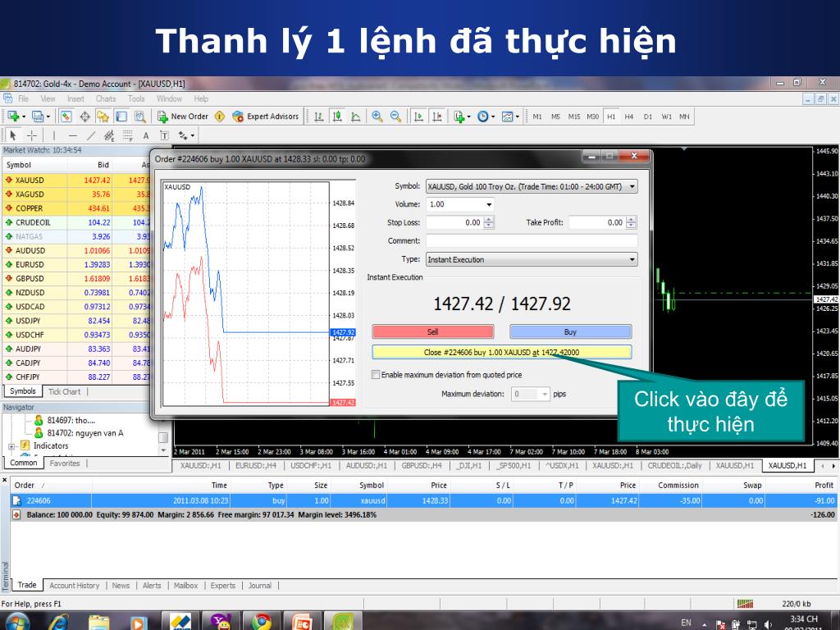Launch MetaEditor via yellow diamond icon
This screenshot has width=840, height=630.
pos(220,116)
